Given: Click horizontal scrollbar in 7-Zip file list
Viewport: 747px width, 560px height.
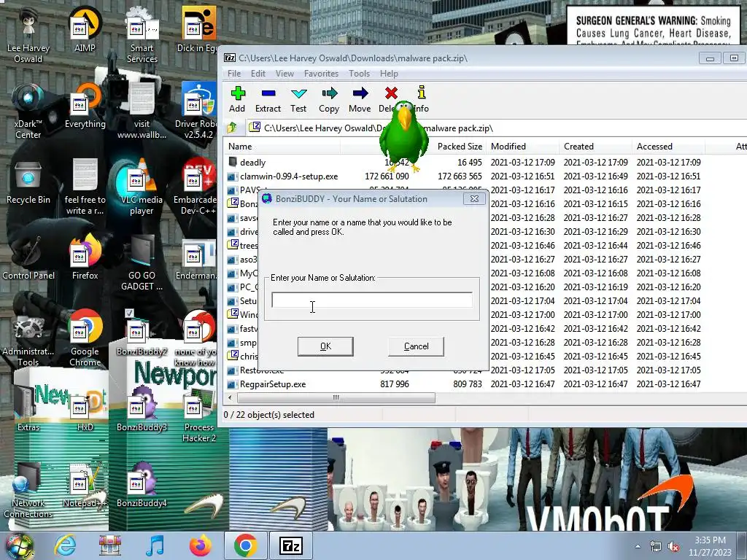Looking at the screenshot, I should pos(336,397).
